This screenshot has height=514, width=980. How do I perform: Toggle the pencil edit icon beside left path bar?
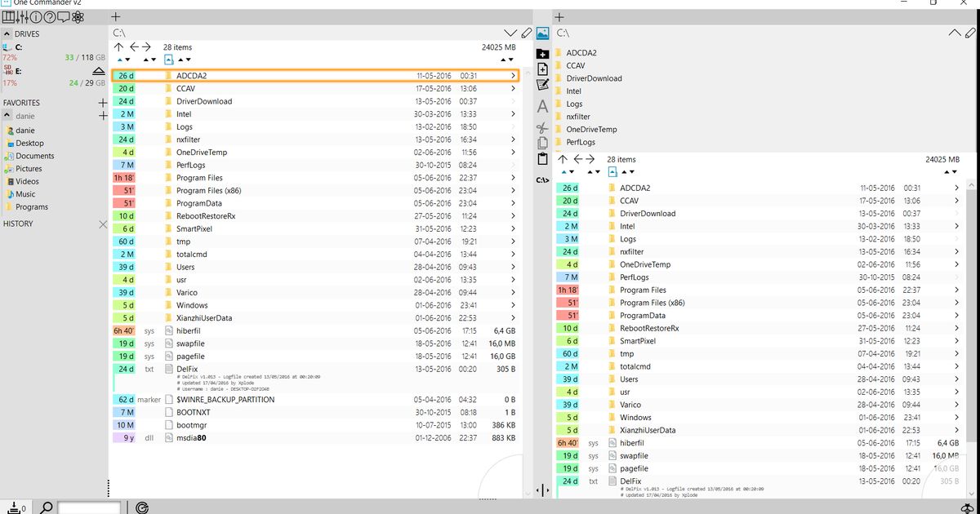[527, 33]
